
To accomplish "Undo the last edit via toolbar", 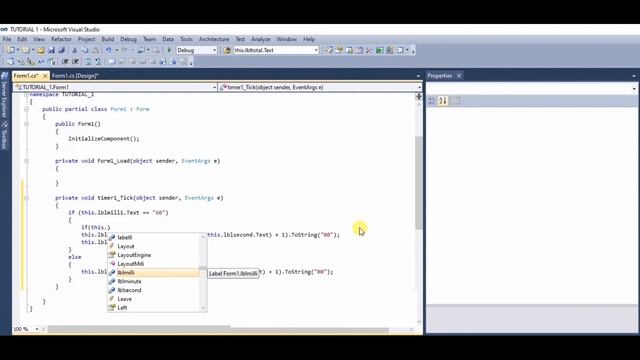I will click(108, 50).
